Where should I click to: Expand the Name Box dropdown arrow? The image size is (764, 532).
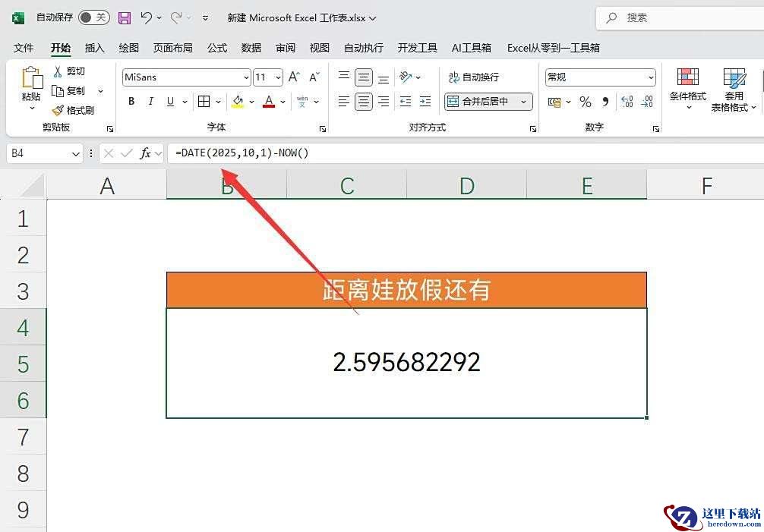[76, 153]
